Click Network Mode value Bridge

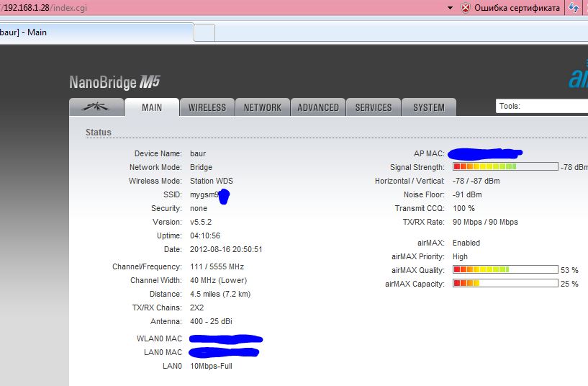click(x=201, y=167)
